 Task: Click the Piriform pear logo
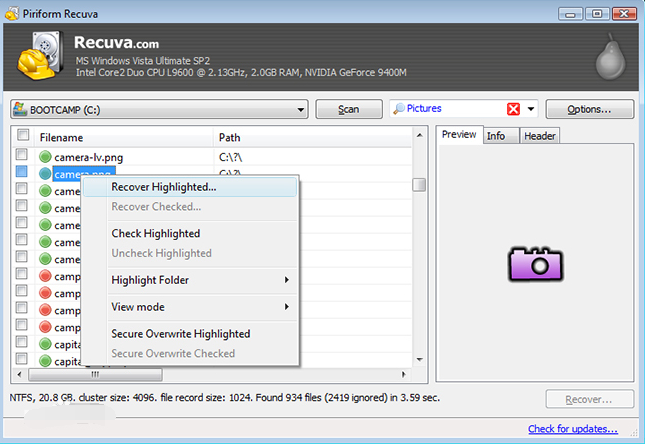click(610, 57)
